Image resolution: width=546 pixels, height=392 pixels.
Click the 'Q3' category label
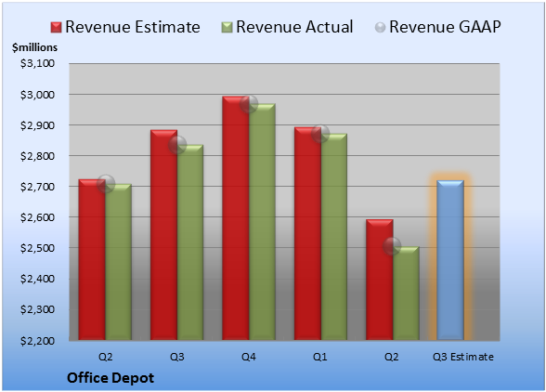[x=177, y=357]
